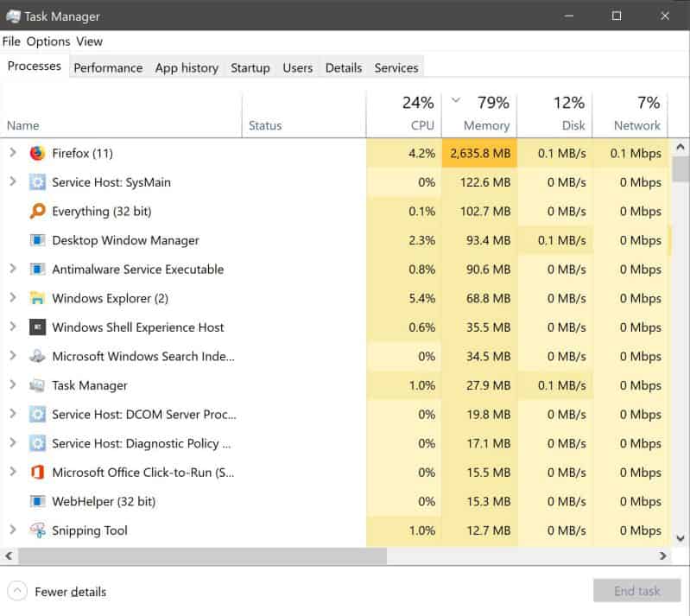Click the 12.7 MB Snipping Tool memory value
Viewport: 690px width, 616px height.
click(x=489, y=530)
